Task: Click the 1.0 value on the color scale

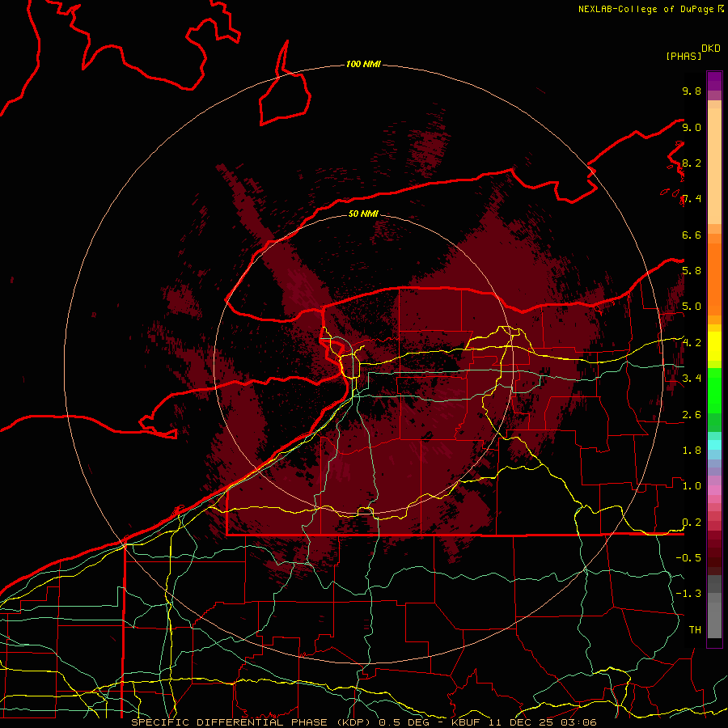Action: click(x=692, y=486)
